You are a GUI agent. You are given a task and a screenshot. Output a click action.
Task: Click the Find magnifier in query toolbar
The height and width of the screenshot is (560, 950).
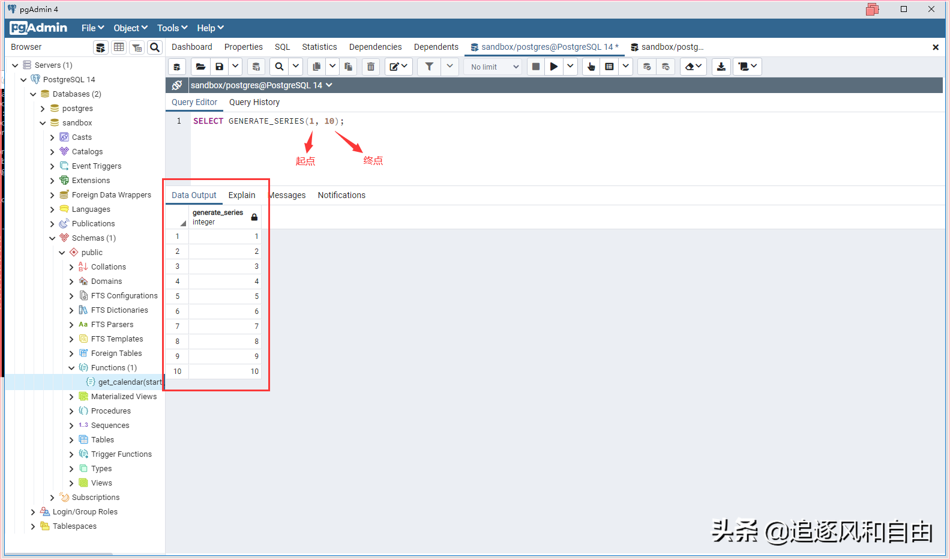pyautogui.click(x=279, y=67)
